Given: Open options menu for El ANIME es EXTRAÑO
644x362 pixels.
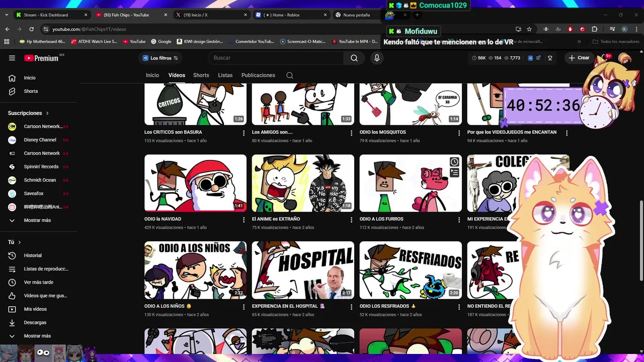Looking at the screenshot, I should pyautogui.click(x=352, y=220).
